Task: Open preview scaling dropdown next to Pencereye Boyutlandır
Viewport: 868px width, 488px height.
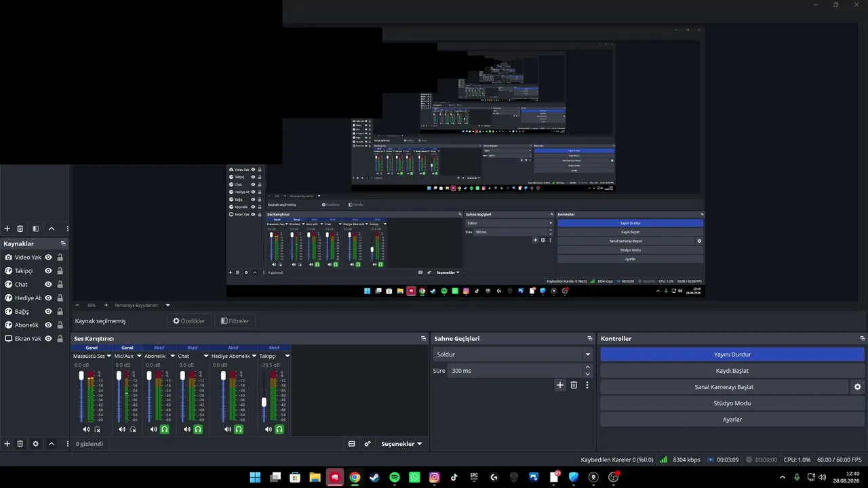Action: point(168,305)
